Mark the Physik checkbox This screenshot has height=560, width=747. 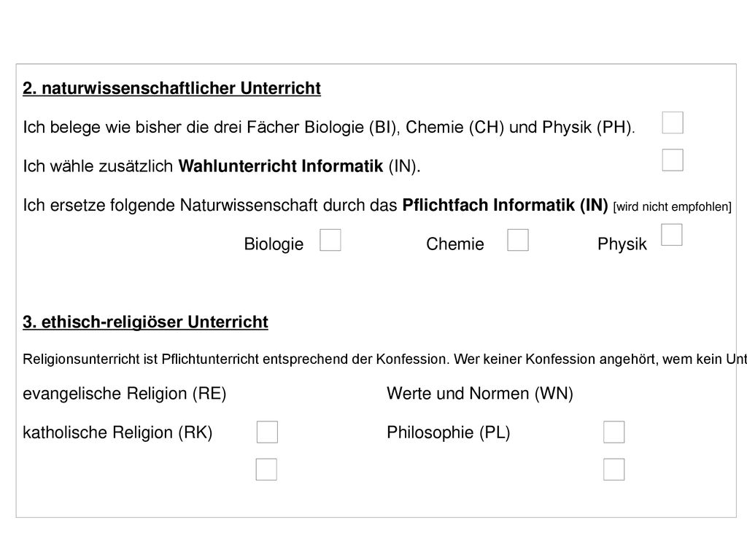(x=672, y=235)
